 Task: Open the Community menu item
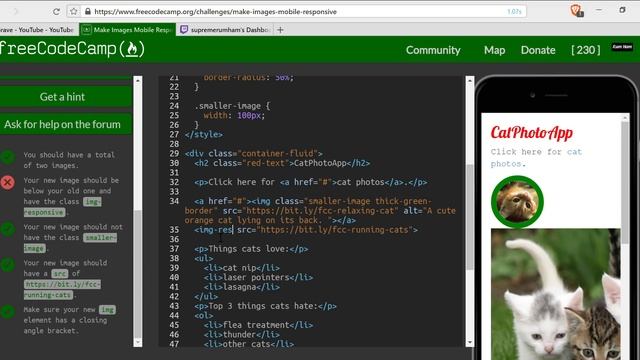pos(433,50)
